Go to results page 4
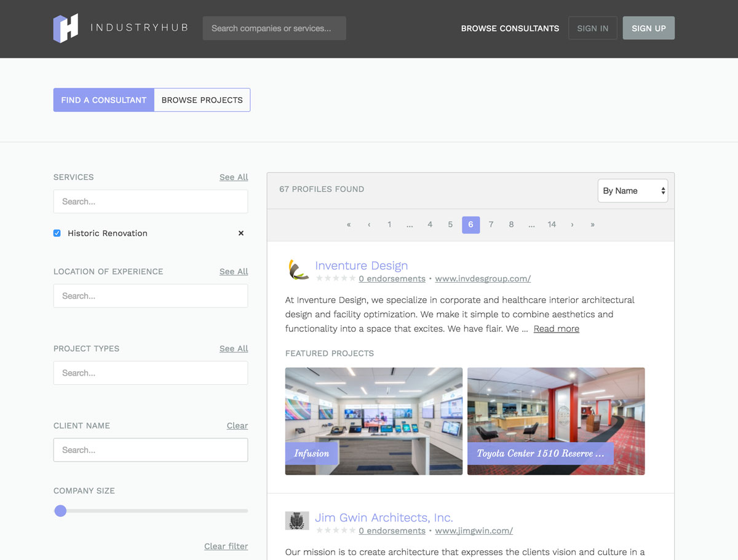 [x=430, y=224]
